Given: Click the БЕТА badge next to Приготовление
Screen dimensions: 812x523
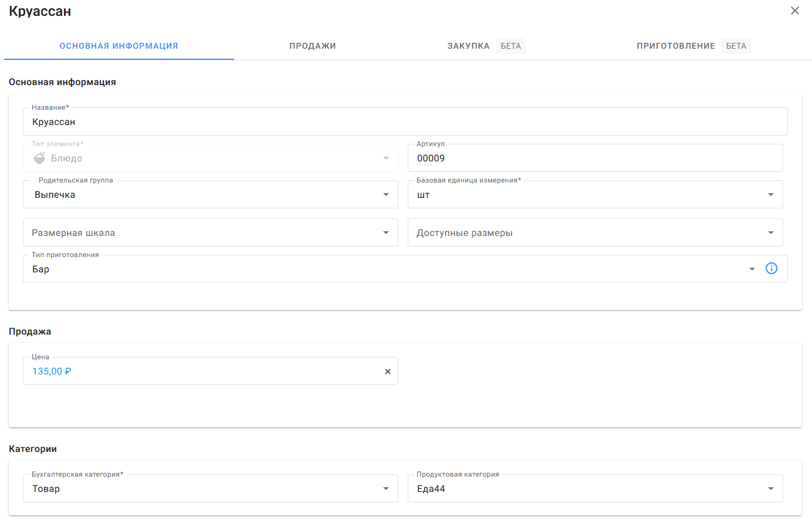Looking at the screenshot, I should tap(736, 46).
